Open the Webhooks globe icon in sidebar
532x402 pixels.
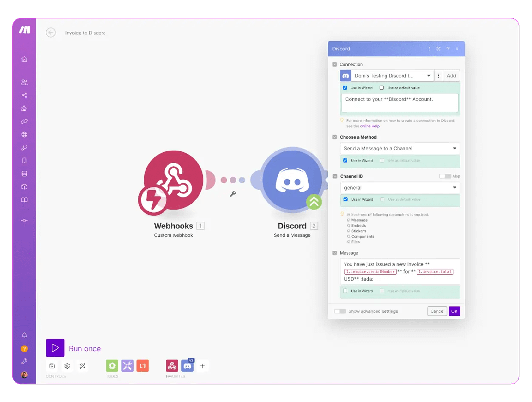pyautogui.click(x=24, y=134)
